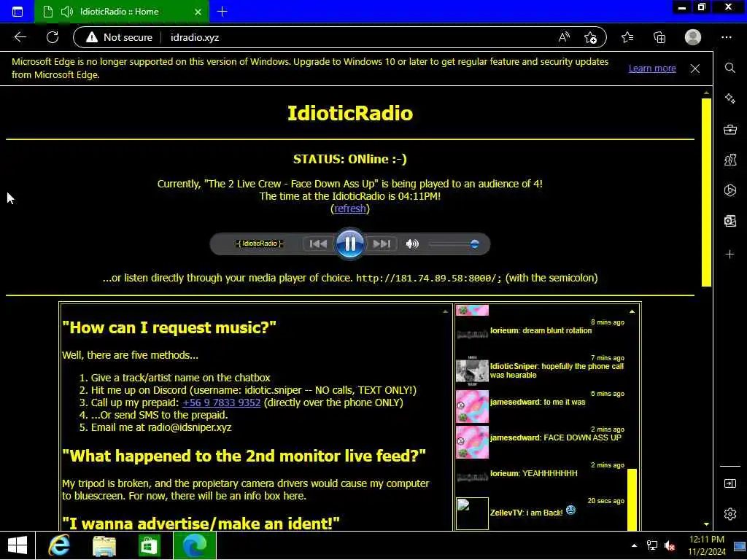
Task: Open the tab actions menu icon
Action: (x=18, y=12)
